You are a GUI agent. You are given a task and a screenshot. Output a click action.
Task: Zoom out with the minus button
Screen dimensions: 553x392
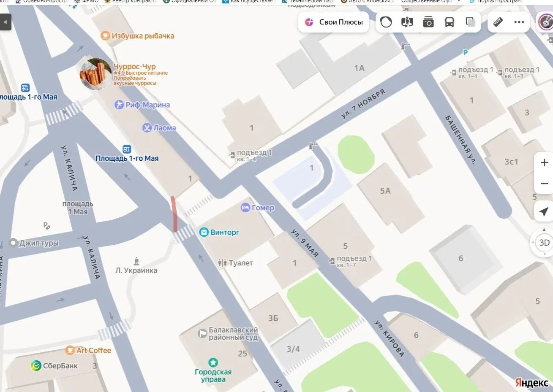[x=544, y=184]
